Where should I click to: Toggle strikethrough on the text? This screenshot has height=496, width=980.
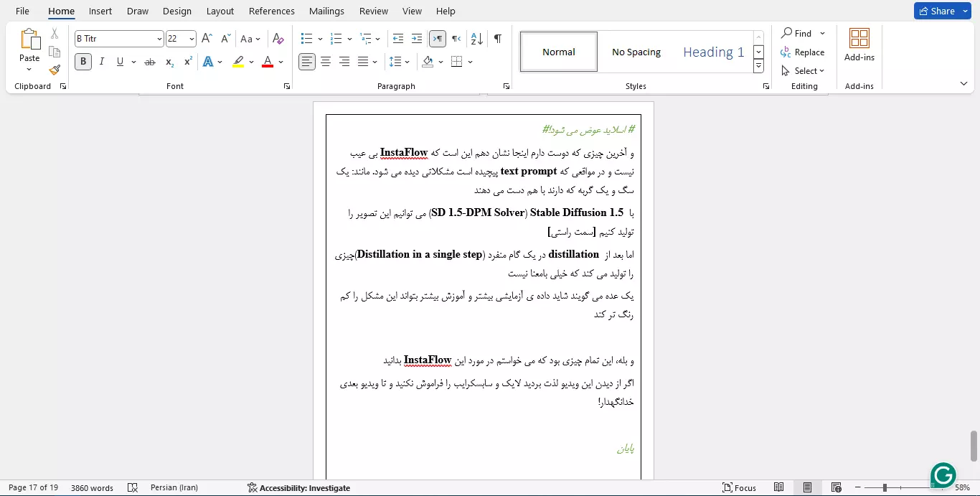coord(150,62)
